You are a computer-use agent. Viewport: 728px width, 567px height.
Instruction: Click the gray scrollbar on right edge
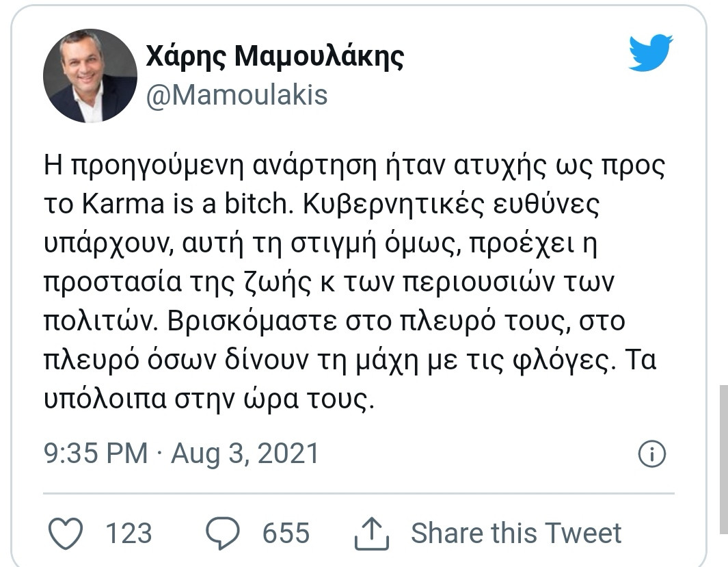coord(724,459)
